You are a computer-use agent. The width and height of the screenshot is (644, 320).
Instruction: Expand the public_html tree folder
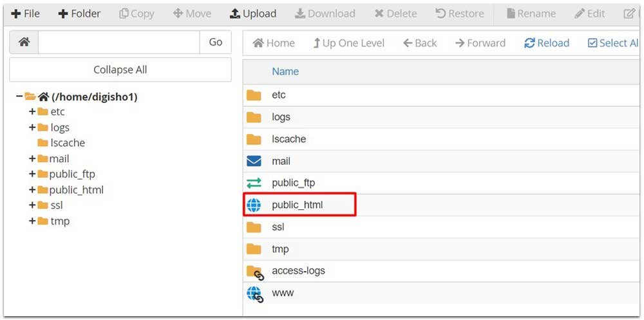[32, 190]
